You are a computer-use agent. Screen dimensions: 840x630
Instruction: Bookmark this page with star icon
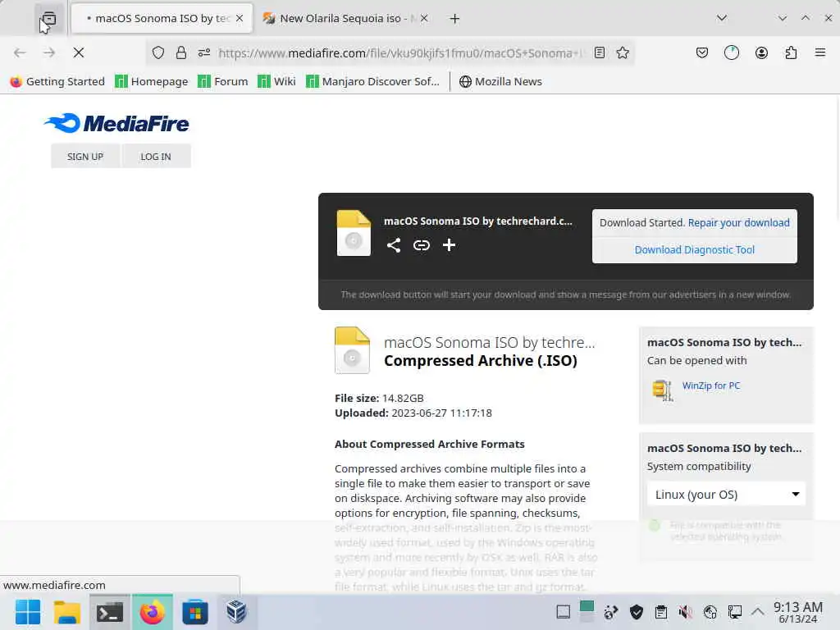tap(623, 52)
